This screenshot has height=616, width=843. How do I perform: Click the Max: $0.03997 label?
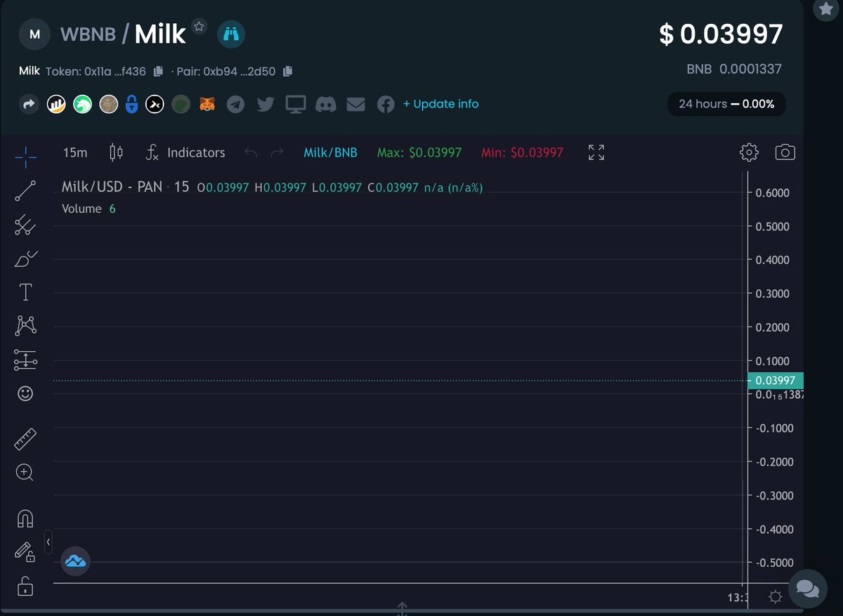(x=419, y=152)
